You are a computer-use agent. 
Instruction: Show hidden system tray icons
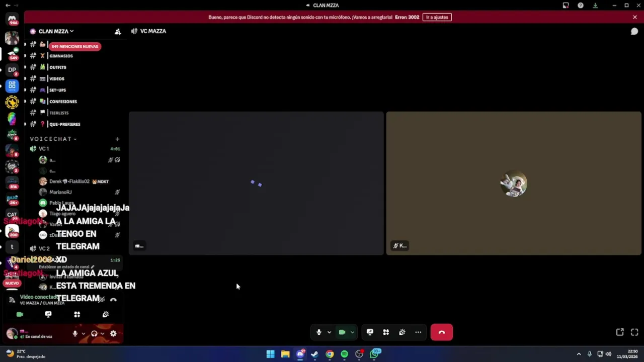pyautogui.click(x=579, y=354)
